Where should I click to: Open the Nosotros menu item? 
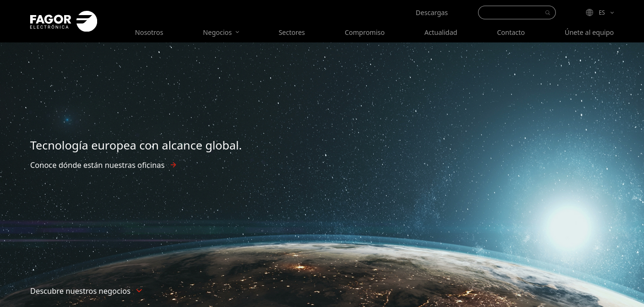tap(149, 33)
